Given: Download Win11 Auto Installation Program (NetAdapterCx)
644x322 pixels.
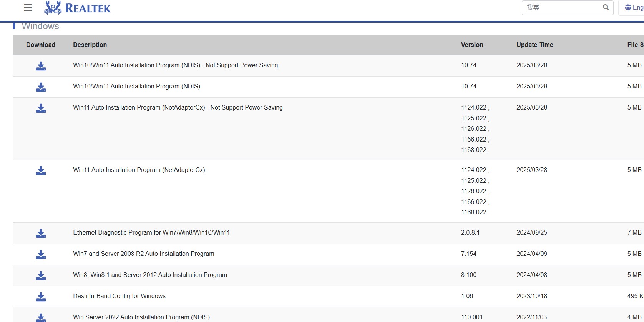Looking at the screenshot, I should point(41,170).
